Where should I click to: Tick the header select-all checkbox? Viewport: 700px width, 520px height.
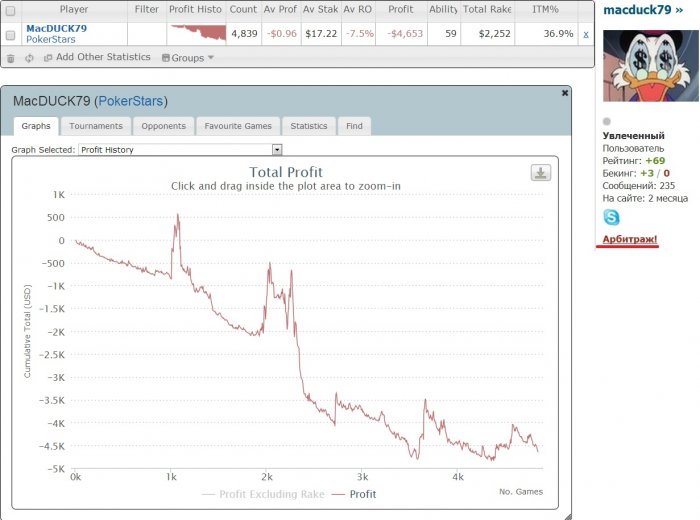[x=10, y=11]
